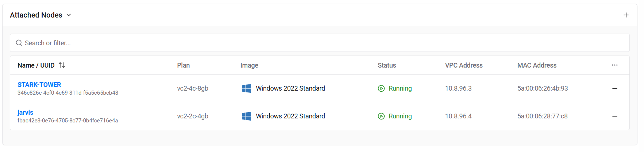This screenshot has width=644, height=152.
Task: Detach STARK-TOWER using its minus icon
Action: (x=615, y=88)
